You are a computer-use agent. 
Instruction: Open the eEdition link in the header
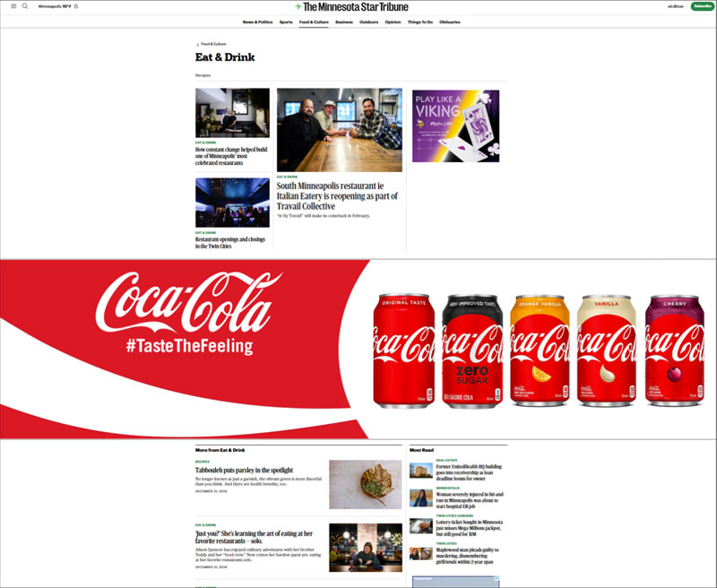pyautogui.click(x=675, y=6)
